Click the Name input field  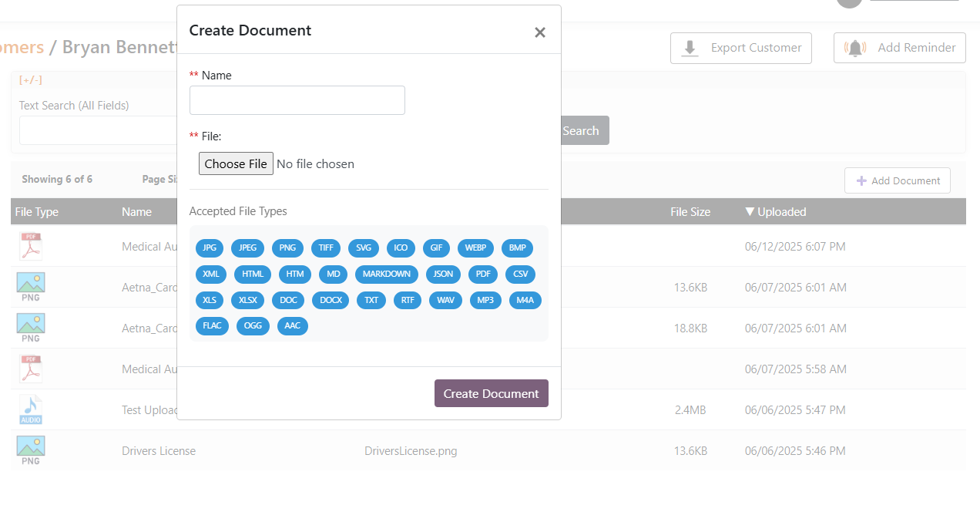pyautogui.click(x=297, y=100)
